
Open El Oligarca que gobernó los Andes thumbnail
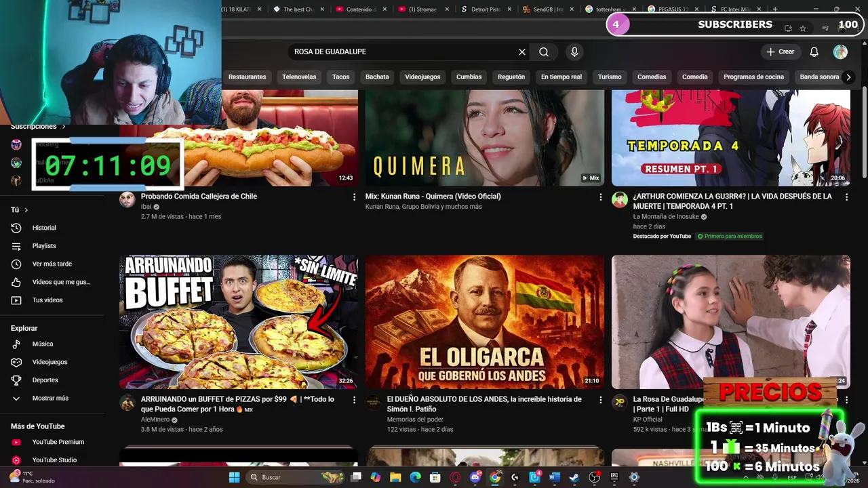(485, 322)
